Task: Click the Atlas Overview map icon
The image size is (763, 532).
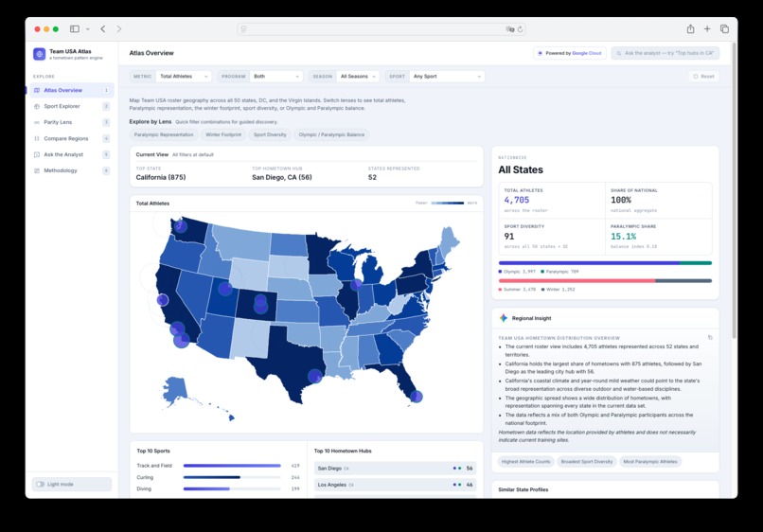Action: [37, 90]
